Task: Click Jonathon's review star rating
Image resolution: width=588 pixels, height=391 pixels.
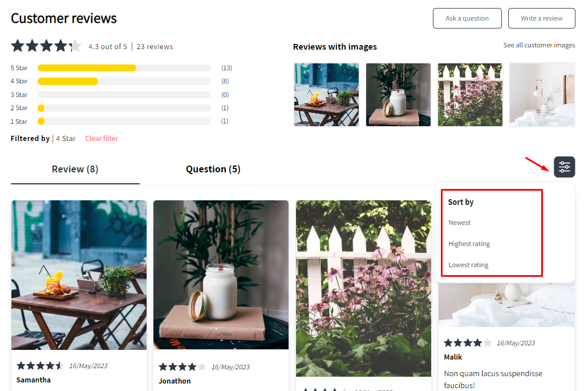Action: [183, 366]
